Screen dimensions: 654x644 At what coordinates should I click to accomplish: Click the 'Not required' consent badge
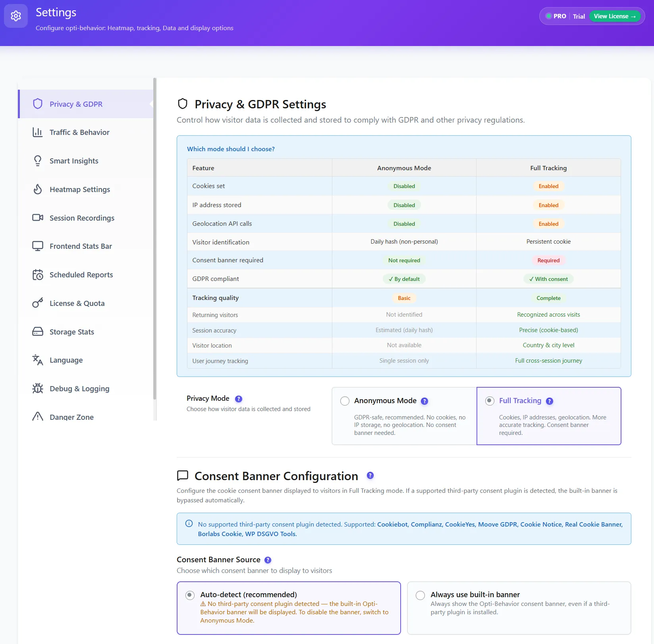pyautogui.click(x=404, y=260)
